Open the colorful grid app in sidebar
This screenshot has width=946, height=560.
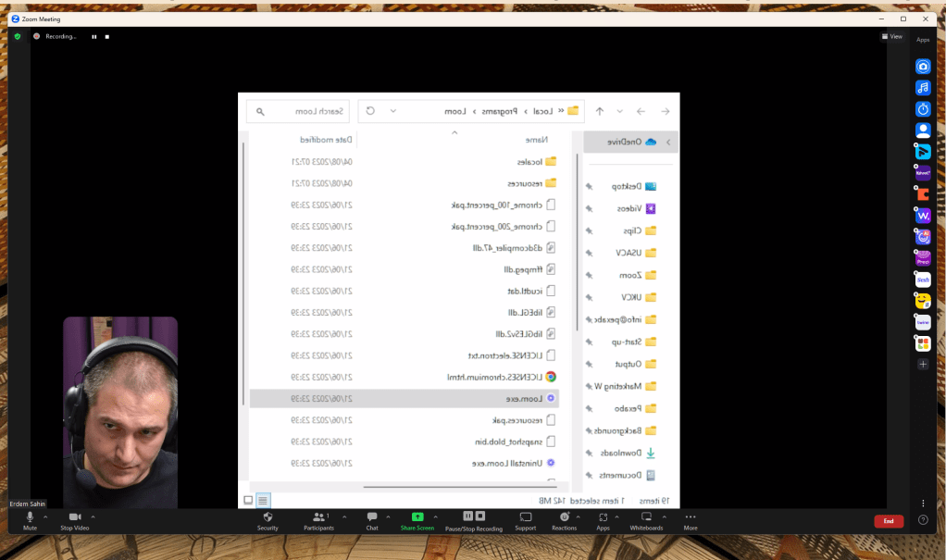click(923, 344)
